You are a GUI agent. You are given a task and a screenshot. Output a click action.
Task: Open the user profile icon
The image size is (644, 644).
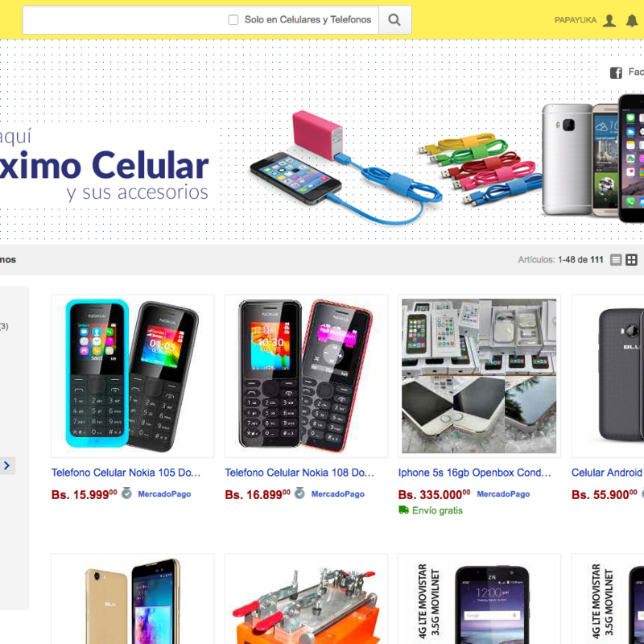(x=609, y=20)
